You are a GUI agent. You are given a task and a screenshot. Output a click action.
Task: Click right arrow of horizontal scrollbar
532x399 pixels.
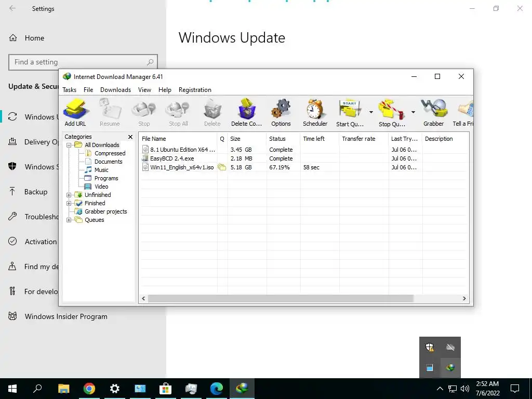pos(464,299)
